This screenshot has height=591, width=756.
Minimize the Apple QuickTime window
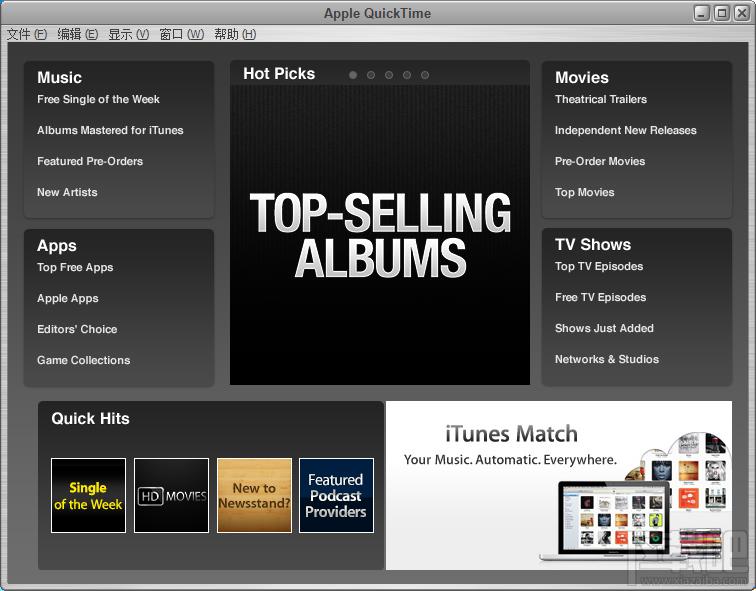pyautogui.click(x=702, y=13)
